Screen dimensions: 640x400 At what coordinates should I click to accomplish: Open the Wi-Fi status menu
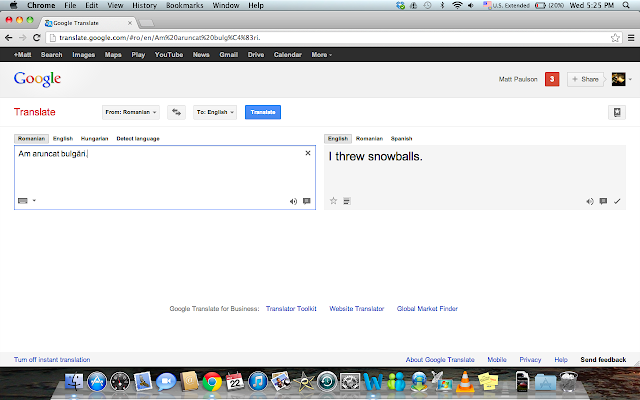pos(457,5)
